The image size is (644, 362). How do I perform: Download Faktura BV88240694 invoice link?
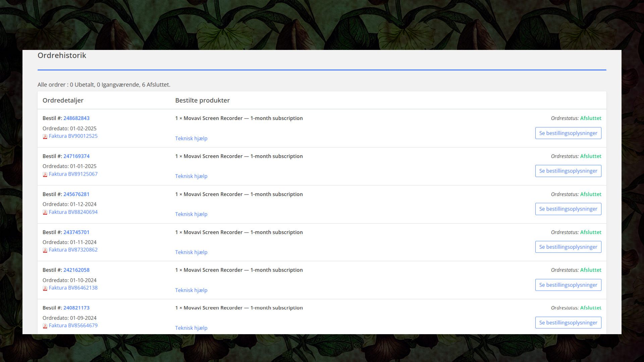[73, 212]
